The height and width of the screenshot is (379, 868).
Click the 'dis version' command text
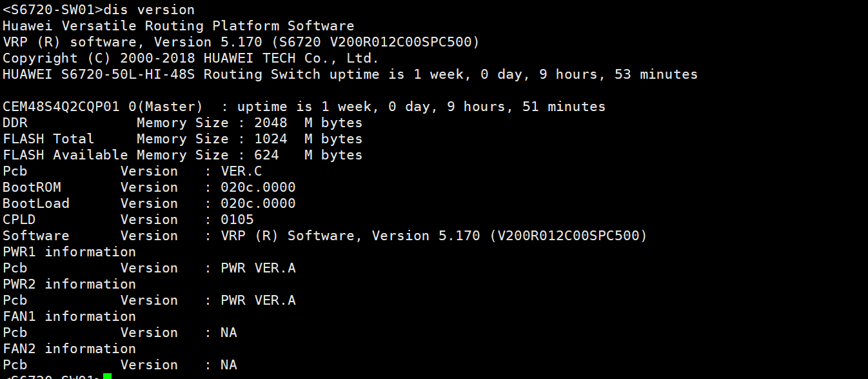(x=148, y=10)
